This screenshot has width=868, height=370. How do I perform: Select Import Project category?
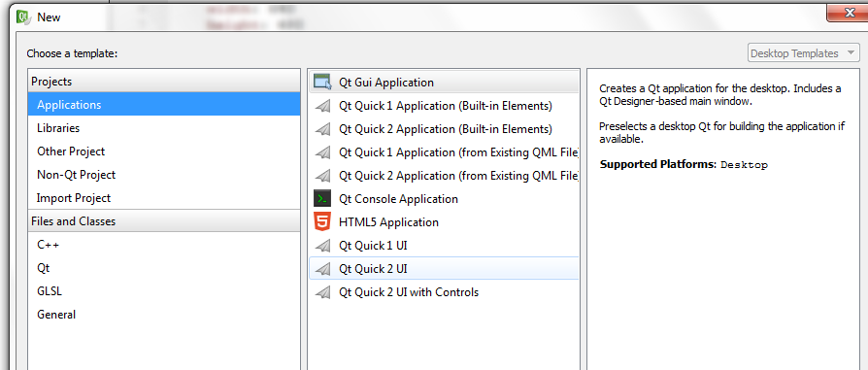[164, 198]
